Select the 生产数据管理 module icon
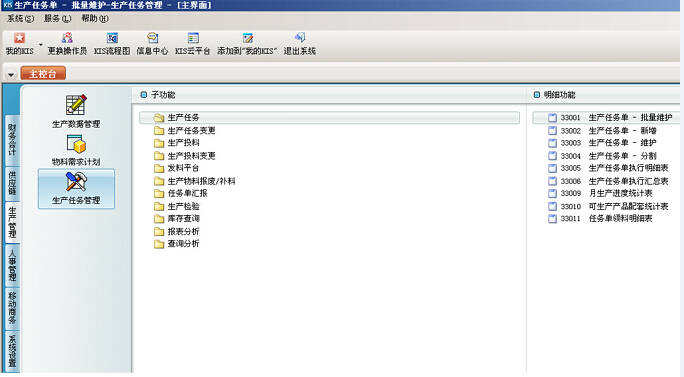Viewport: 684px width, 377px height. pyautogui.click(x=76, y=111)
